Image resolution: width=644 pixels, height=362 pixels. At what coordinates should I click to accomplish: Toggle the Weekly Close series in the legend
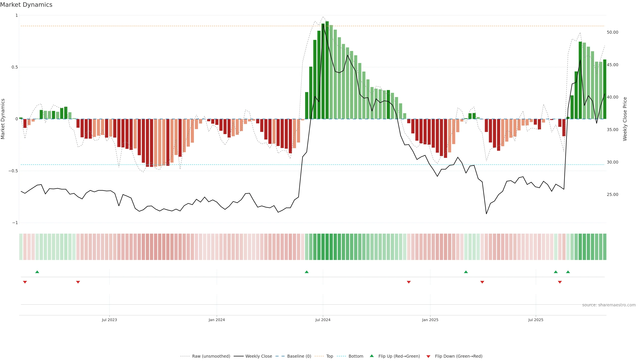click(258, 356)
